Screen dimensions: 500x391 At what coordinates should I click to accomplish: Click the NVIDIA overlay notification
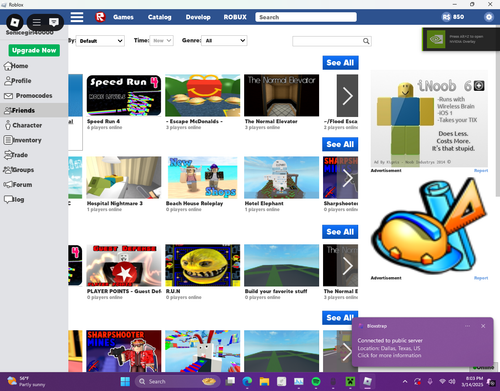tap(461, 39)
